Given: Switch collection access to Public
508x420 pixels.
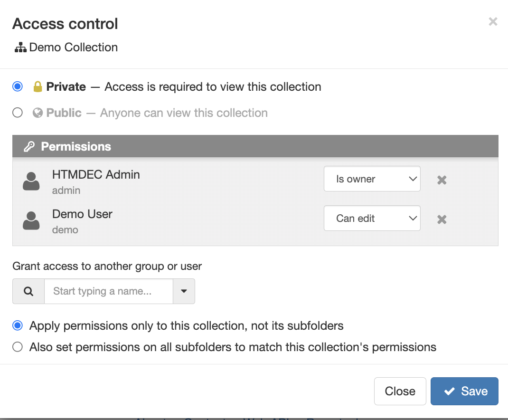Looking at the screenshot, I should click(17, 113).
